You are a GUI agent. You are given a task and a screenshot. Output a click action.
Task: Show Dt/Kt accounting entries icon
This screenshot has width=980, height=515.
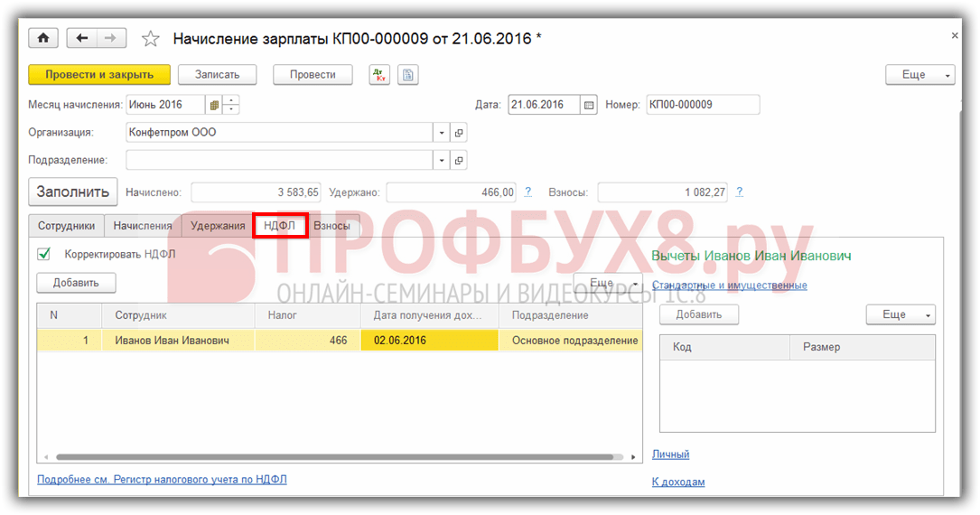(379, 74)
